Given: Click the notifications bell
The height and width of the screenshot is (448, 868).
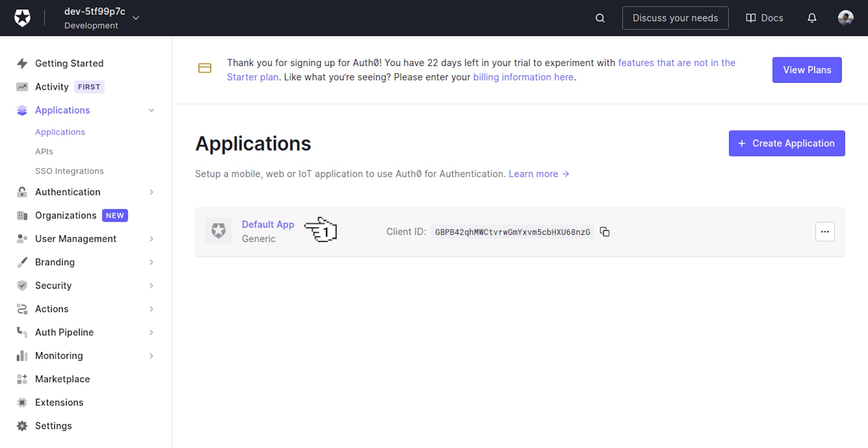Looking at the screenshot, I should click(x=812, y=18).
